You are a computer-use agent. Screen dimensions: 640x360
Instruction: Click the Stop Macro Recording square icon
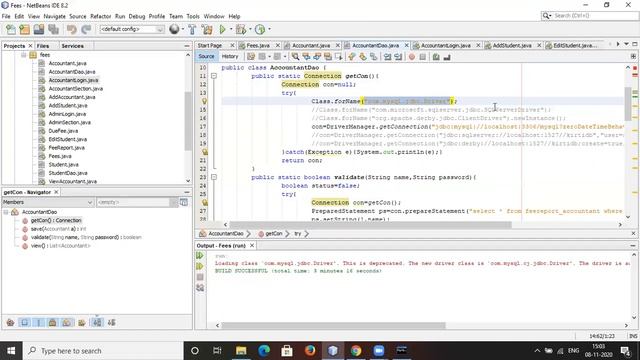click(422, 57)
